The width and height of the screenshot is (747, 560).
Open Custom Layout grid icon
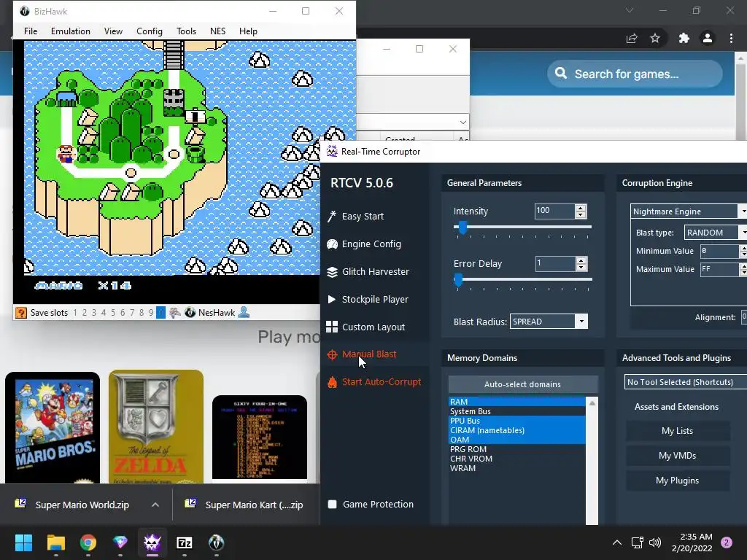tap(332, 327)
